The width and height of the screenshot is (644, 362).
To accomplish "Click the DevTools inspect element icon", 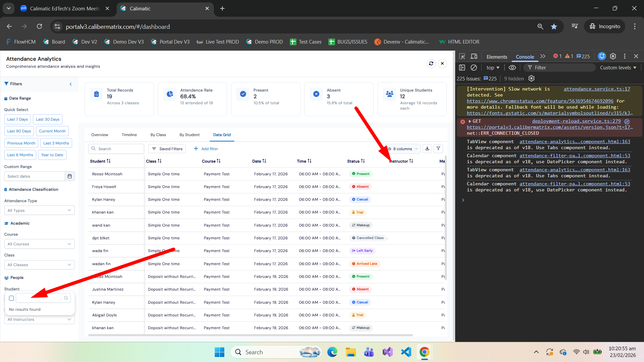I will 462,56.
